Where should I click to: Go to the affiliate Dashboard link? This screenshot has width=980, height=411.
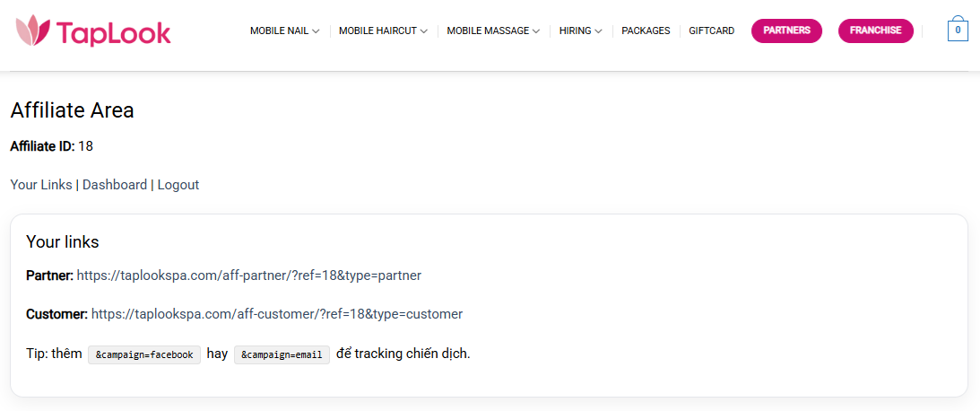coord(115,185)
